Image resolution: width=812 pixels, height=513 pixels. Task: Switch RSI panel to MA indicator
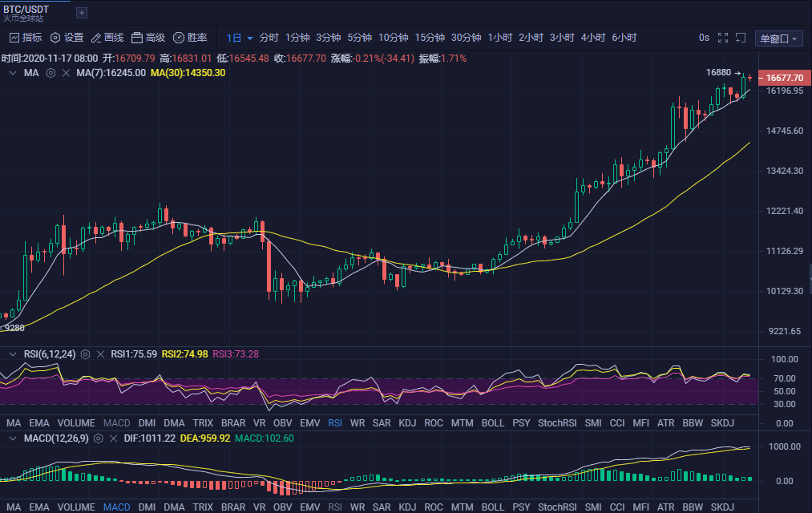point(14,423)
